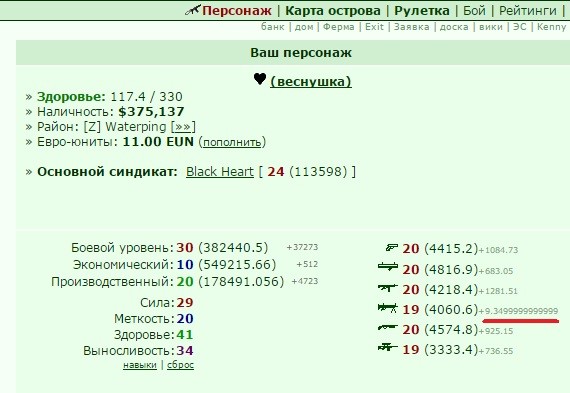The image size is (570, 393).
Task: Open the (веснушка) character name link
Action: click(x=310, y=81)
